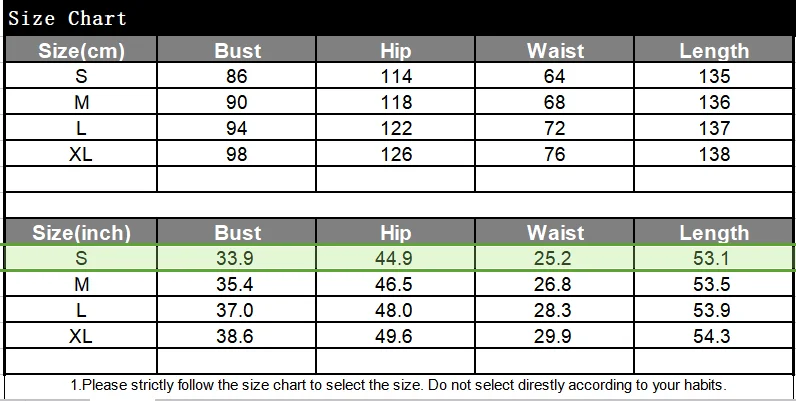Select the Size Chart title bar
The width and height of the screenshot is (796, 401).
tap(400, 18)
